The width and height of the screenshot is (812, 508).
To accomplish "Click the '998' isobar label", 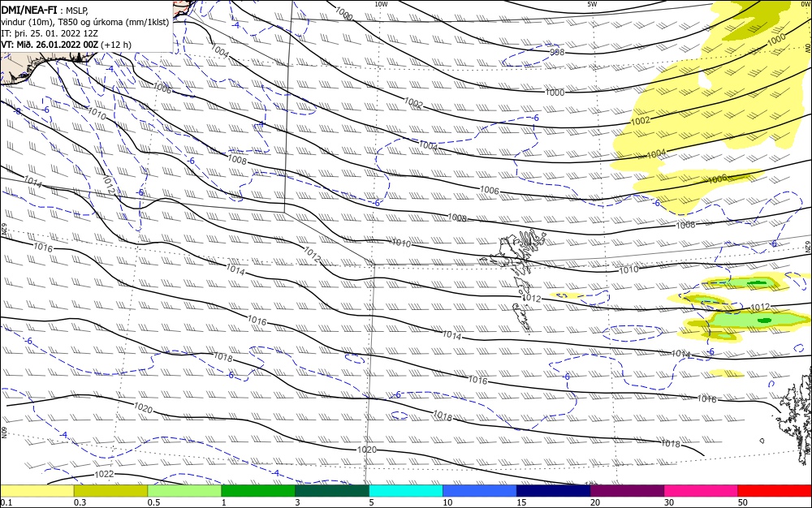I will click(x=557, y=52).
